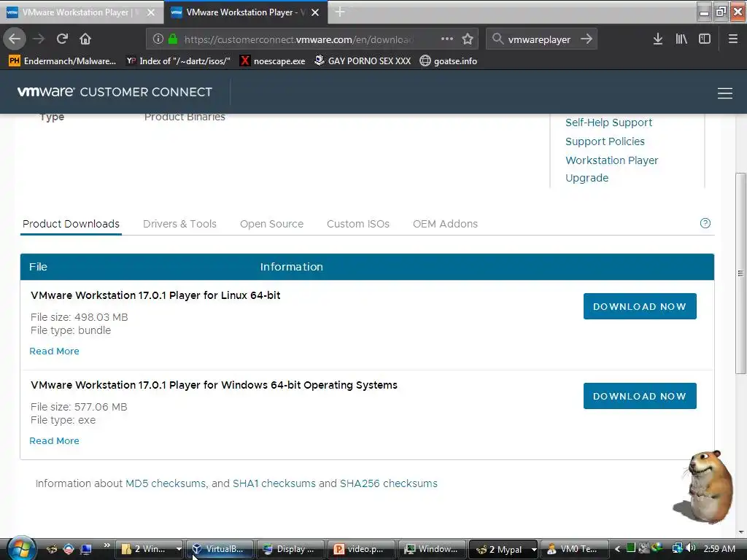Expand the quick launch overflow chevron

(107, 545)
